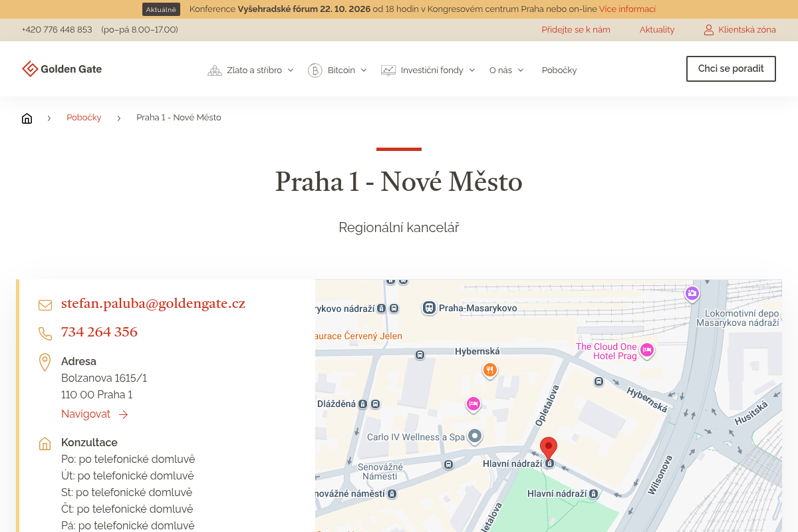
Task: Click the envelope icon beside the email address
Action: click(x=45, y=305)
